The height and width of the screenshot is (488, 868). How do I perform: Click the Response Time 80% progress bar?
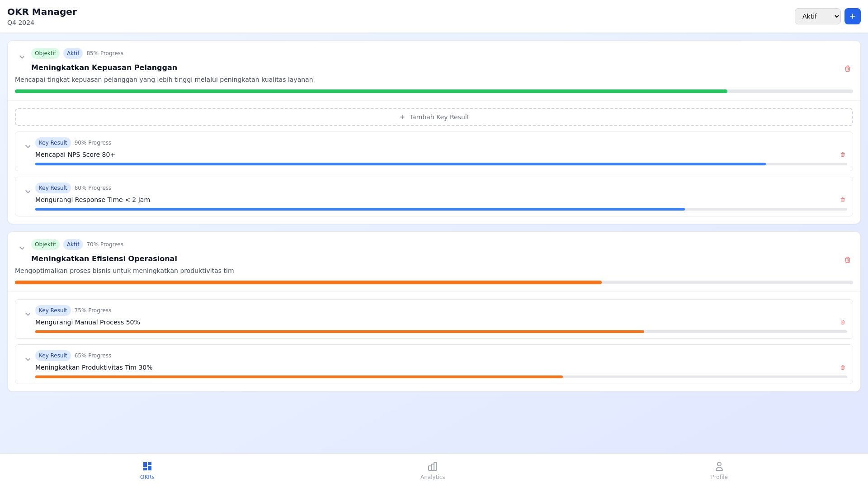coord(441,209)
